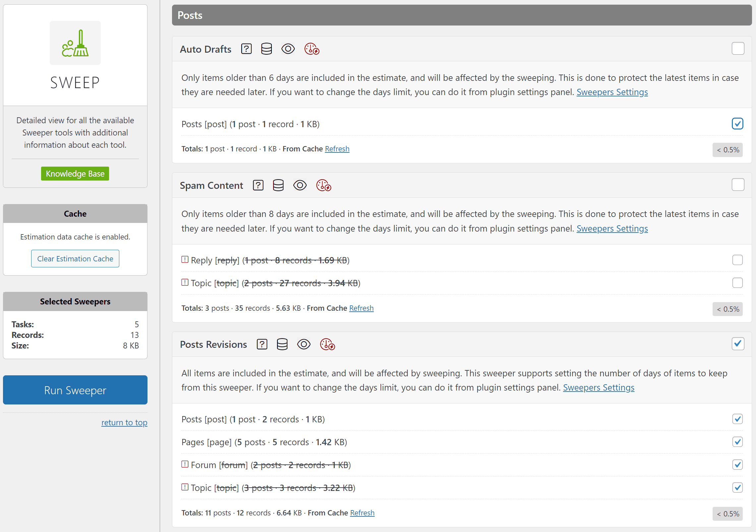The image size is (756, 532).
Task: Open help icon for Posts Revisions
Action: [x=262, y=344]
